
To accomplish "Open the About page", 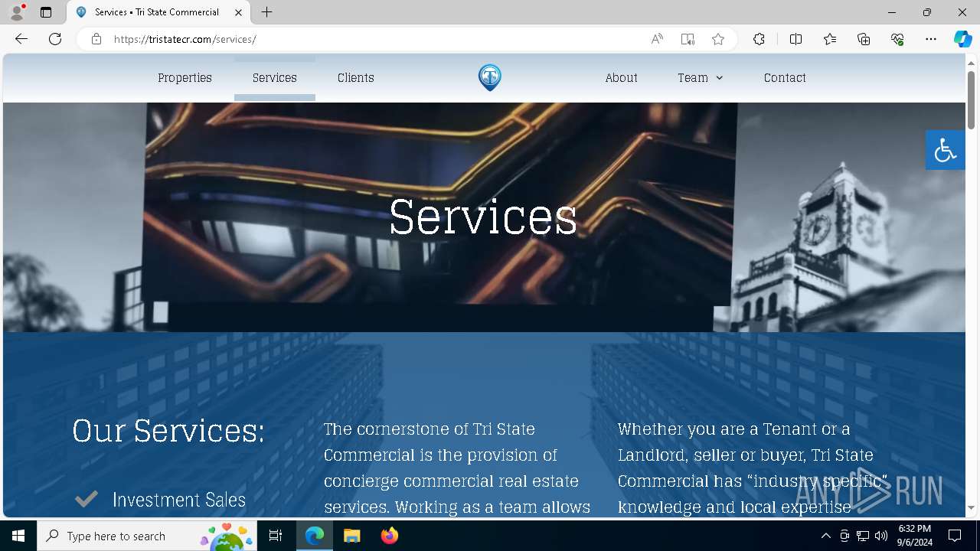I will [x=621, y=78].
